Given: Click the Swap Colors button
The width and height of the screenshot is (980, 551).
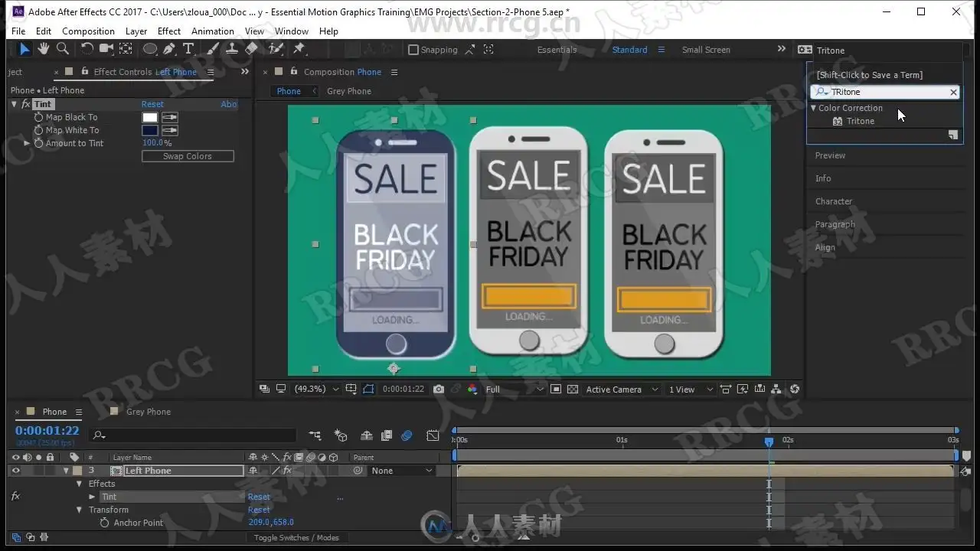Looking at the screenshot, I should pyautogui.click(x=188, y=156).
